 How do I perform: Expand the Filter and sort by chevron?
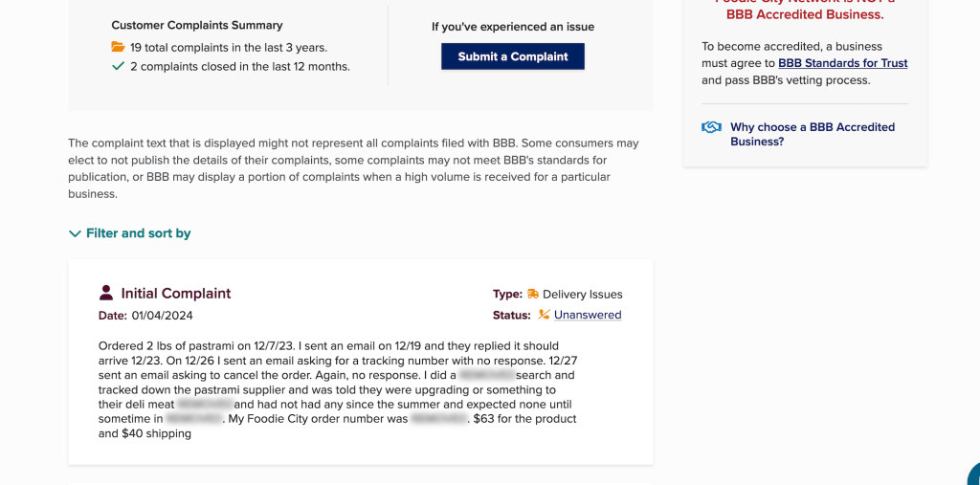point(75,233)
